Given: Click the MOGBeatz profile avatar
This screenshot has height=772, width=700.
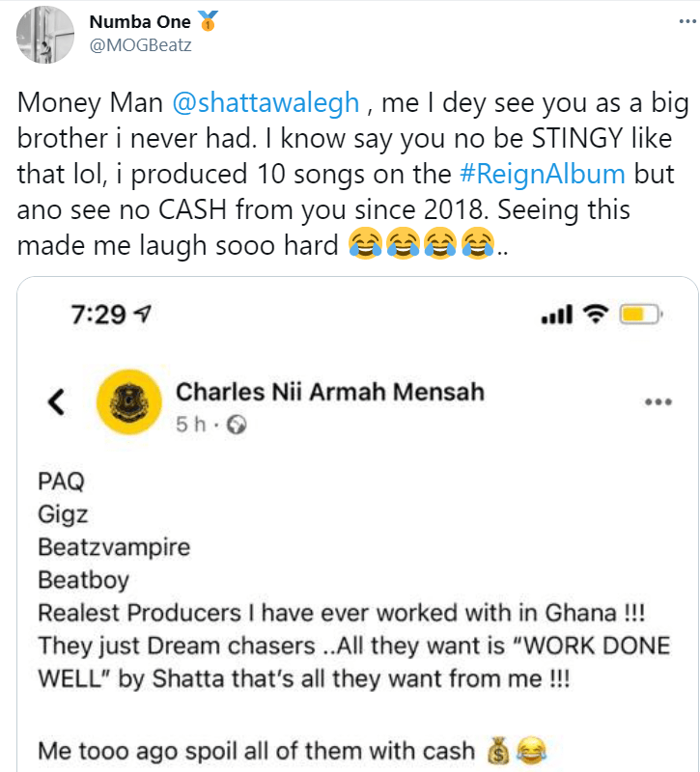Looking at the screenshot, I should [x=45, y=35].
